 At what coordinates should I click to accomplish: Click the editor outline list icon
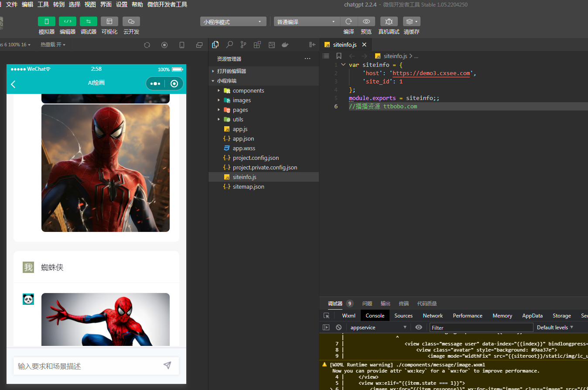point(325,56)
